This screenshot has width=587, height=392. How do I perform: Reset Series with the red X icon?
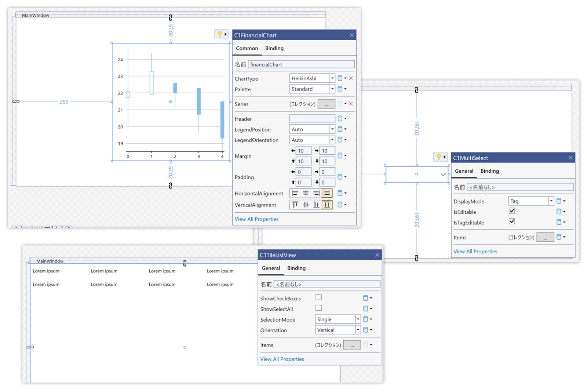(x=351, y=104)
